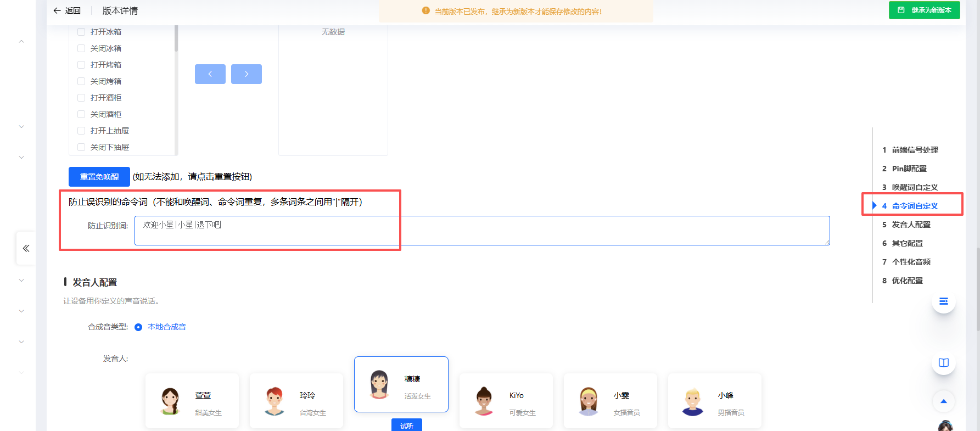Viewport: 980px width, 431px height.
Task: Check the 关闭下抽屉 checkbox
Action: tap(81, 147)
